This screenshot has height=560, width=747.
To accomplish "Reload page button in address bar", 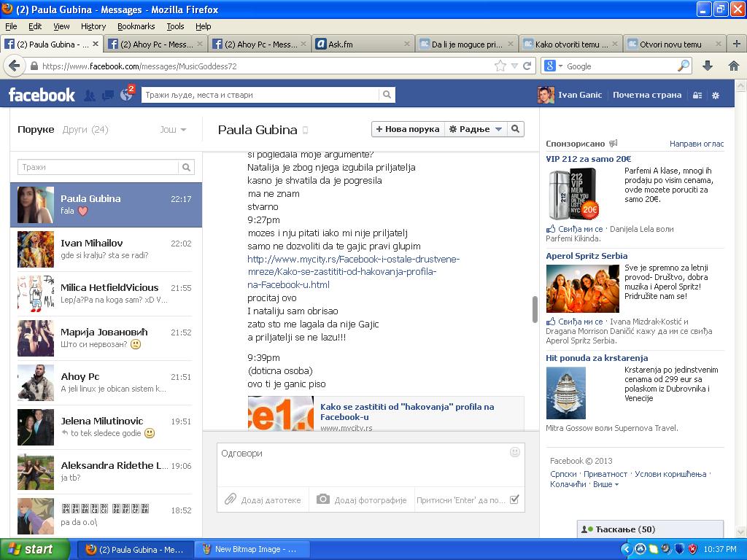I will point(527,66).
